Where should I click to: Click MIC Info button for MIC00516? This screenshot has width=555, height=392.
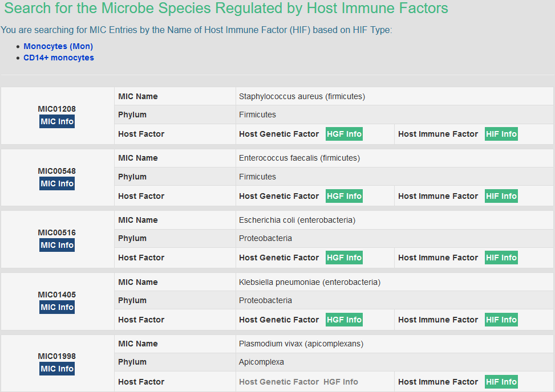57,245
